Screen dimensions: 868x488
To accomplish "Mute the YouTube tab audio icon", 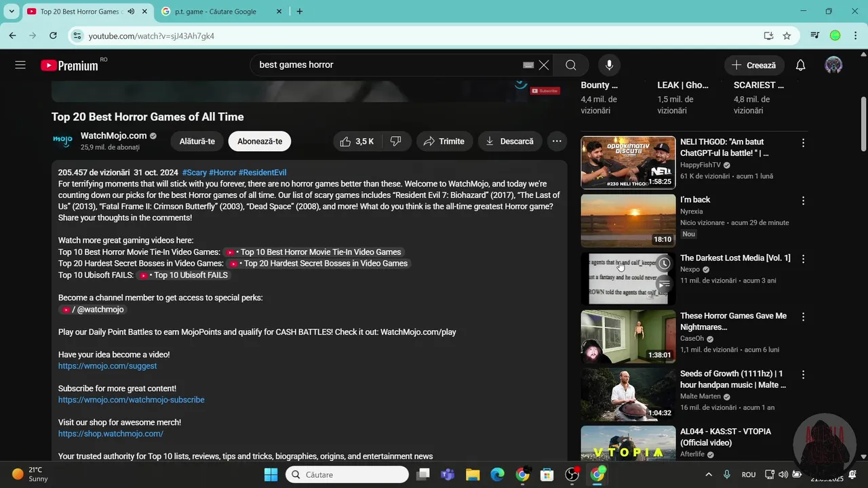I will [x=130, y=12].
